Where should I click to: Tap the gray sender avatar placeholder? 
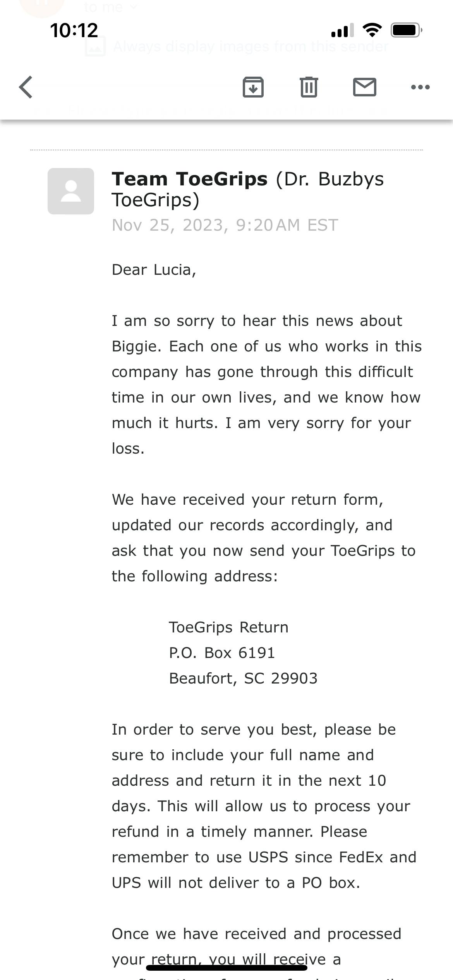(71, 191)
